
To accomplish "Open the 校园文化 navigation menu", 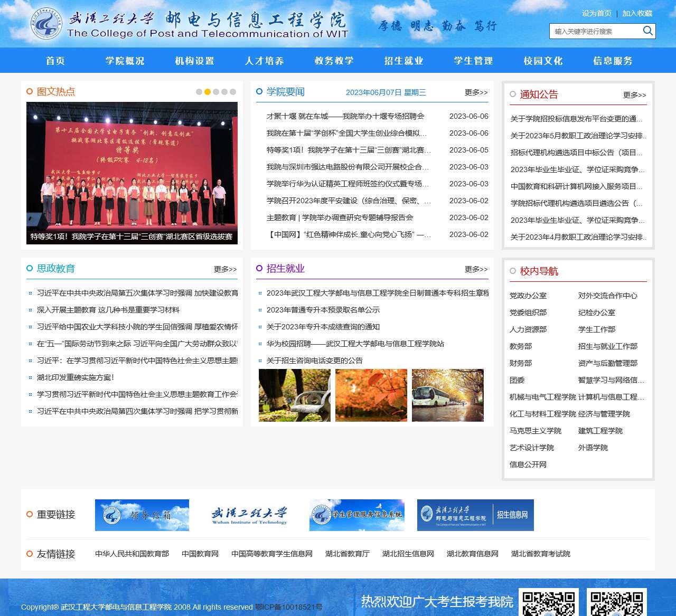I will (543, 61).
